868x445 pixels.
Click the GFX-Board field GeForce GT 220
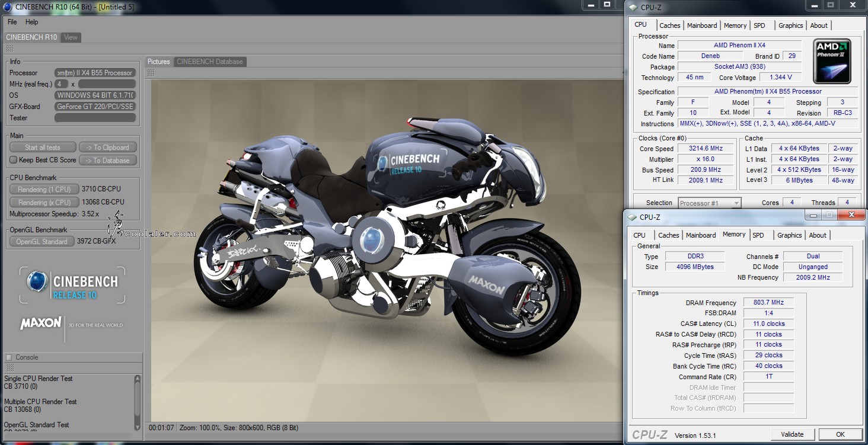click(x=95, y=107)
